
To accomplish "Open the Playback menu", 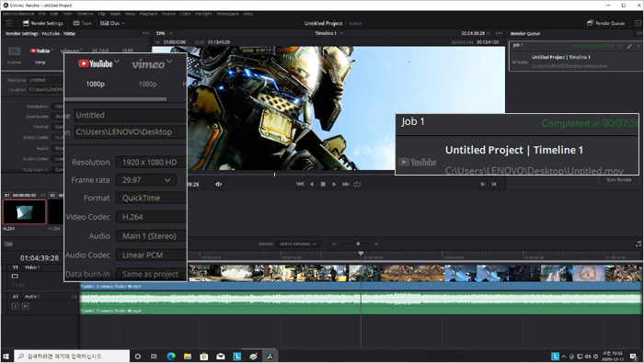I will pos(148,14).
